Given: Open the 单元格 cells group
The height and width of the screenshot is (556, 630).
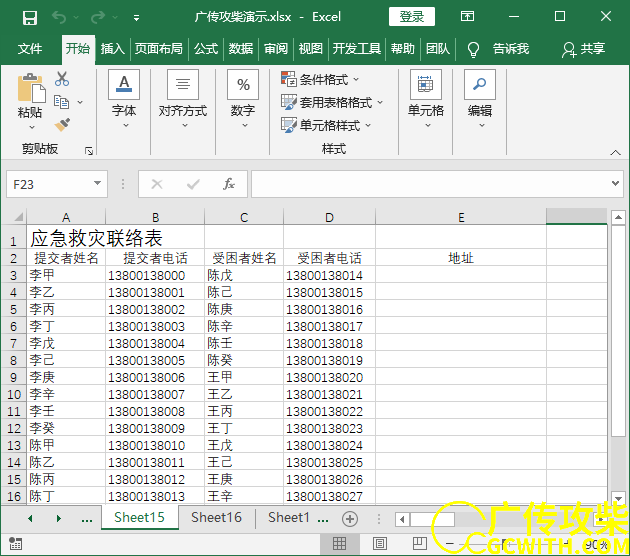Looking at the screenshot, I should point(426,99).
